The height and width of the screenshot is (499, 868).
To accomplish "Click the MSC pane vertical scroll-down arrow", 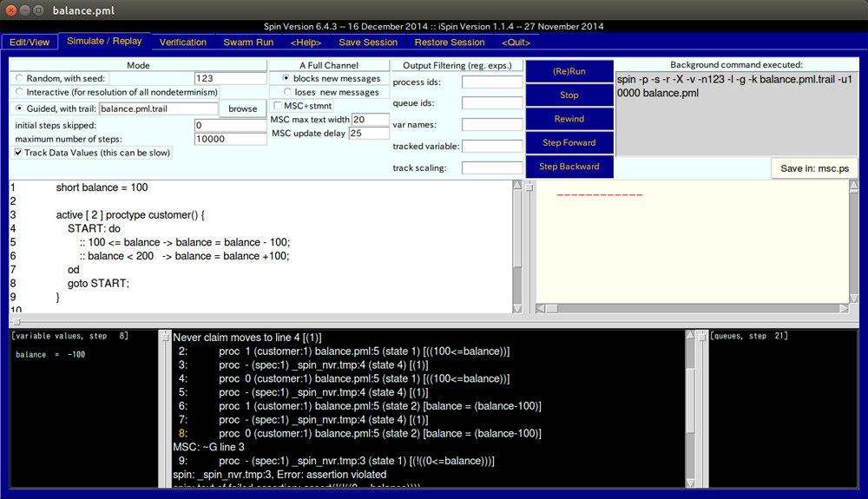I will [854, 299].
